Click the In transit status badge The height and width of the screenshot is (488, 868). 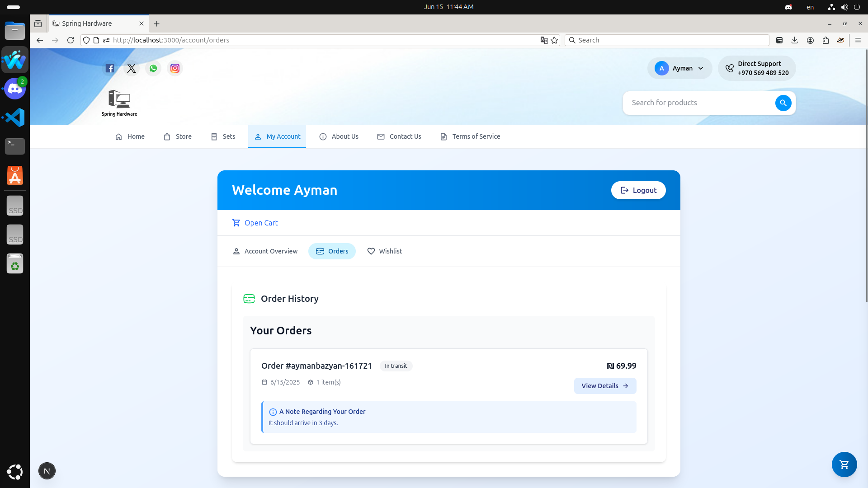[396, 366]
